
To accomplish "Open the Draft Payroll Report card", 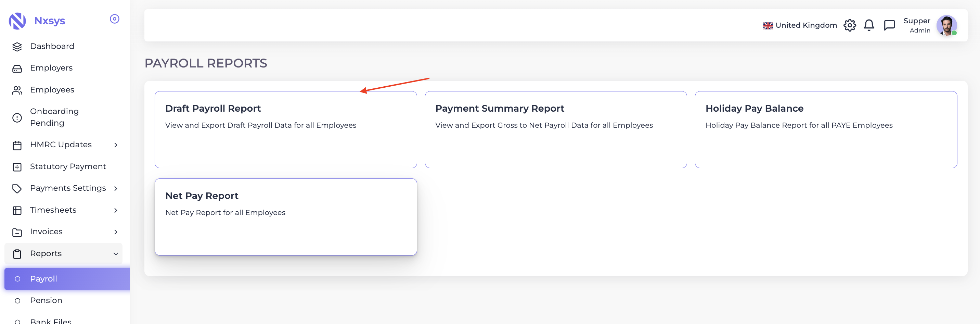I will 286,129.
